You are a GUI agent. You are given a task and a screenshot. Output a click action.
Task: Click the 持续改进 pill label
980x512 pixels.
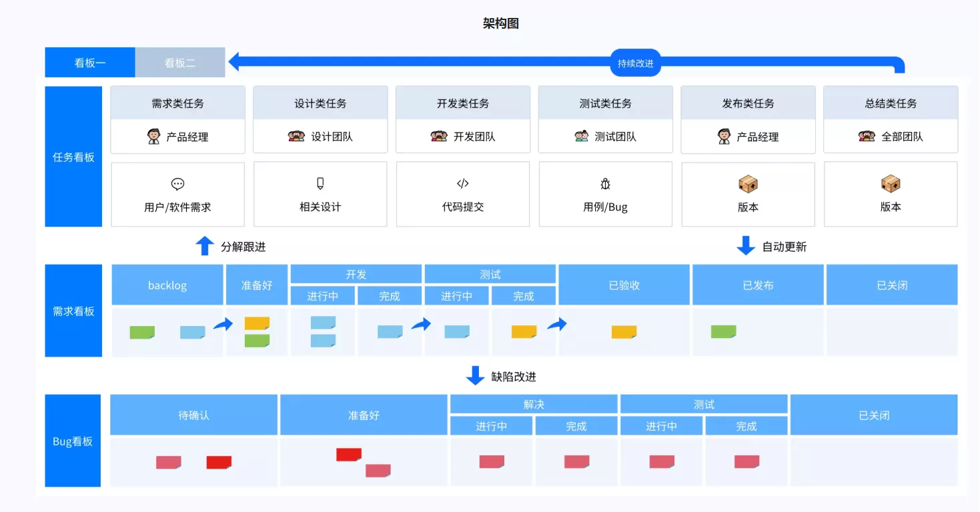pos(635,63)
